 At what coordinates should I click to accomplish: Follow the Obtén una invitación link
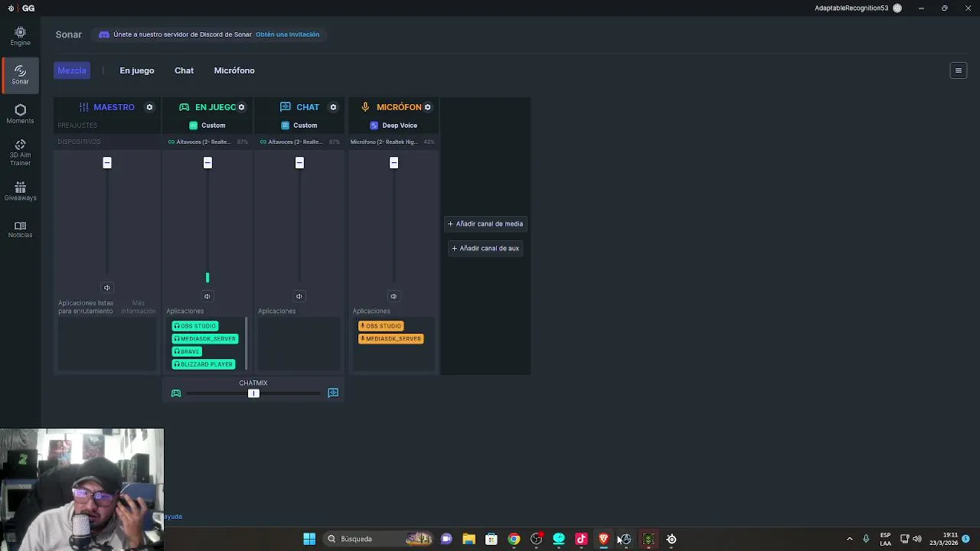coord(287,34)
